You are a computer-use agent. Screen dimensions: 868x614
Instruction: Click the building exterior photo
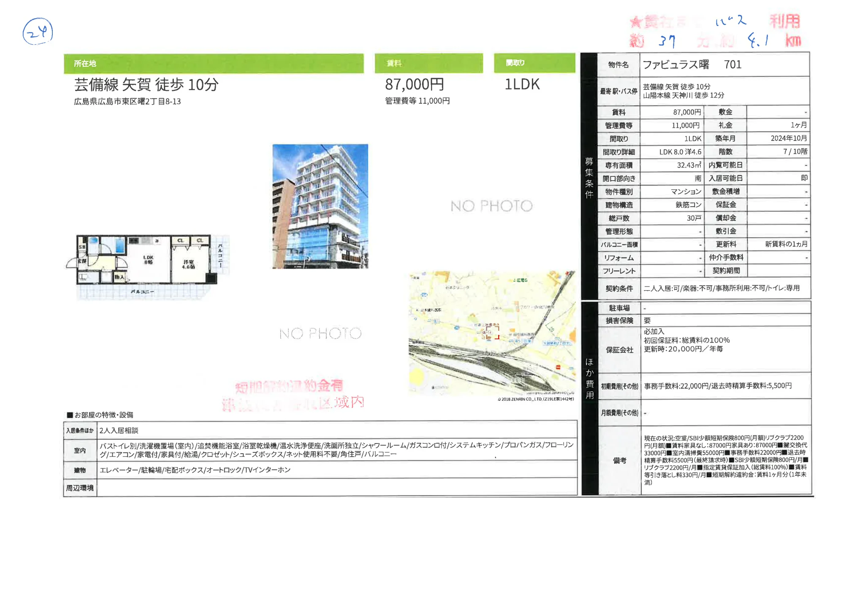coord(320,206)
